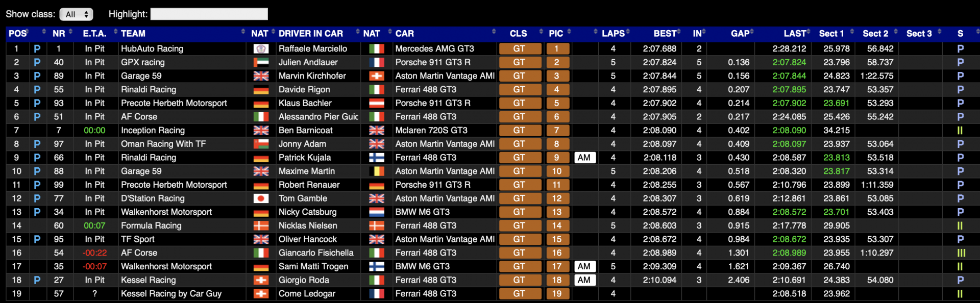Click the GAP column header

pyautogui.click(x=740, y=34)
